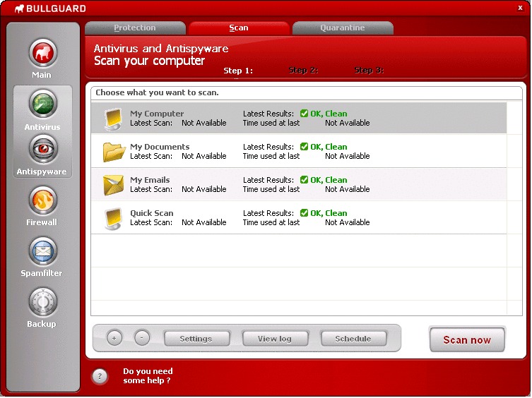Switch to the Protection tab
Screen dimensions: 532x398
pos(135,28)
